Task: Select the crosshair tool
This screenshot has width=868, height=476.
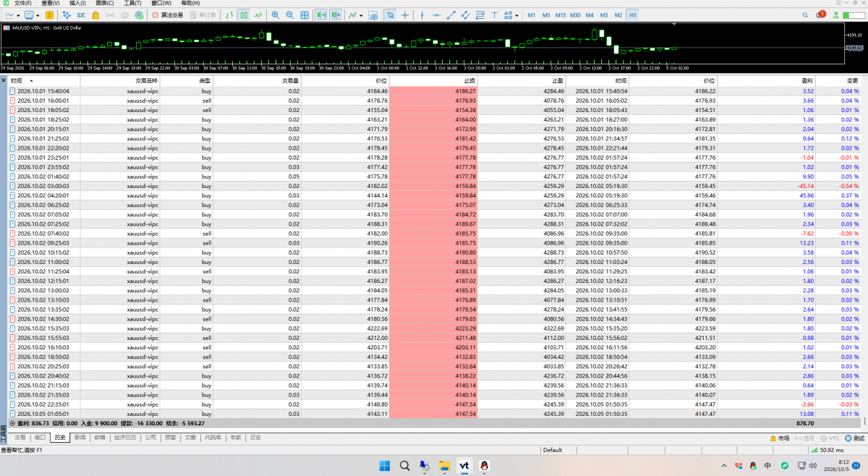Action: point(405,14)
